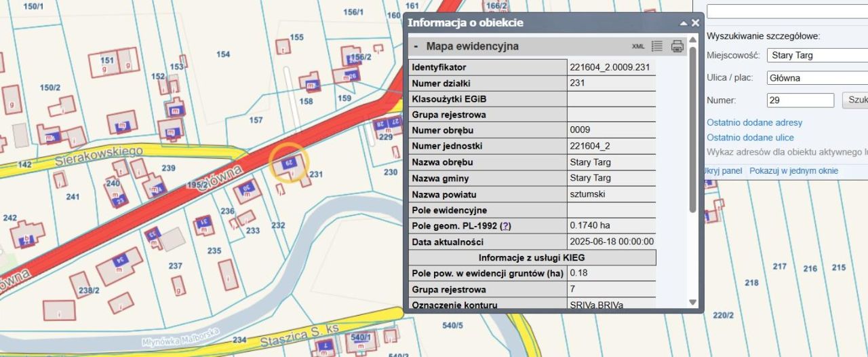Click the Numer działki value 231 in the table

point(577,83)
